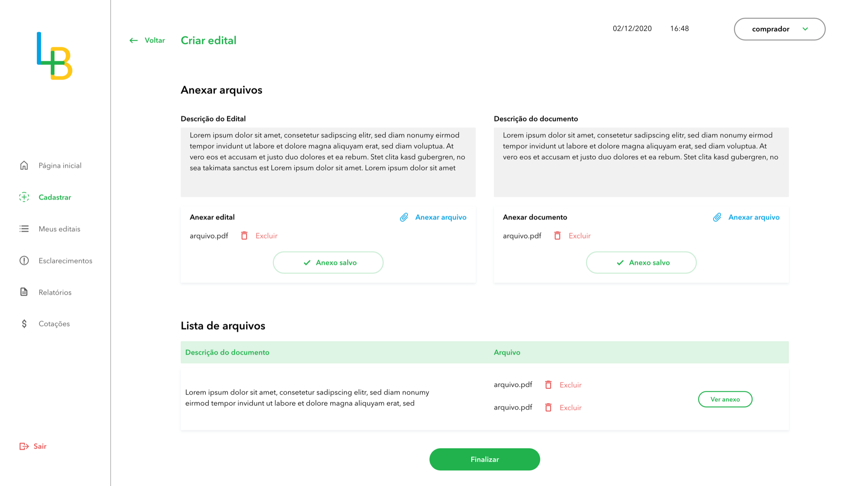Click the back arrow icon next to Voltar
The image size is (868, 486).
(x=133, y=40)
